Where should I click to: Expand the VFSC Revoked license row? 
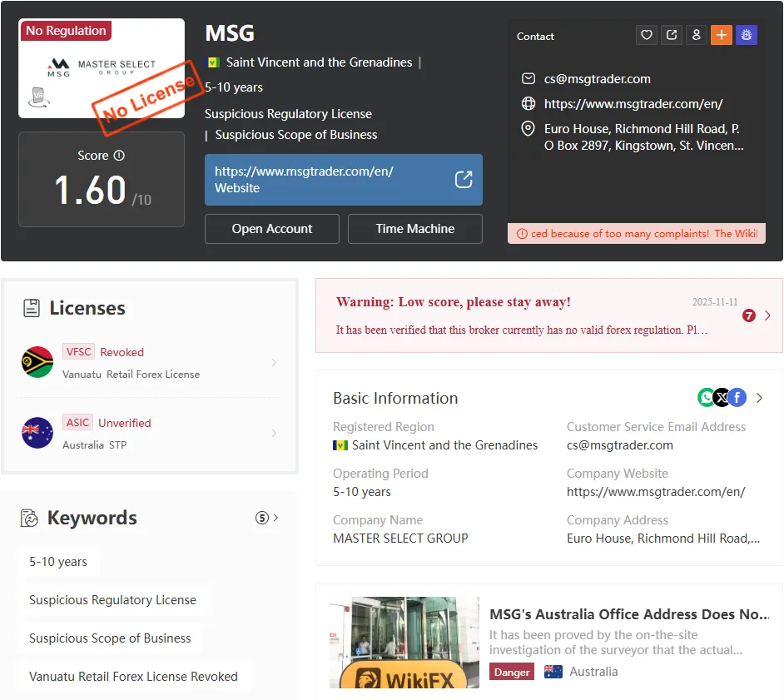150,363
